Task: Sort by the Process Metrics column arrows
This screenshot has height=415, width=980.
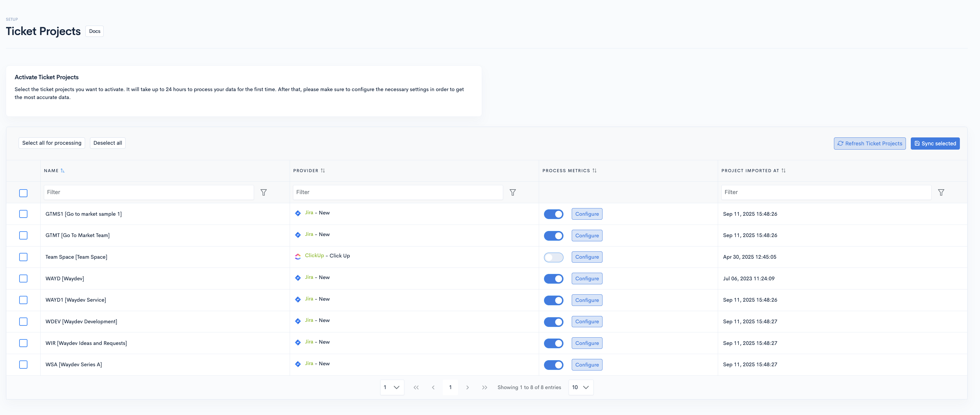Action: pos(594,171)
